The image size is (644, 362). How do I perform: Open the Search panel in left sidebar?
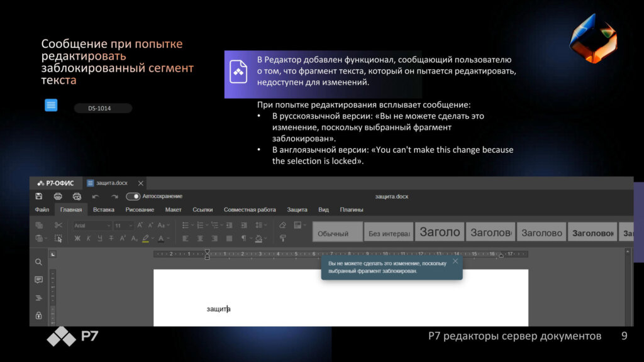point(39,262)
